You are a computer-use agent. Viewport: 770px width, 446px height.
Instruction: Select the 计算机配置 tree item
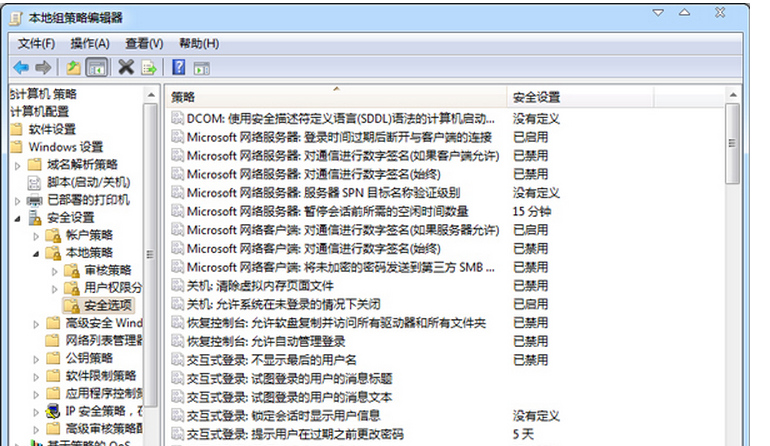click(x=39, y=112)
